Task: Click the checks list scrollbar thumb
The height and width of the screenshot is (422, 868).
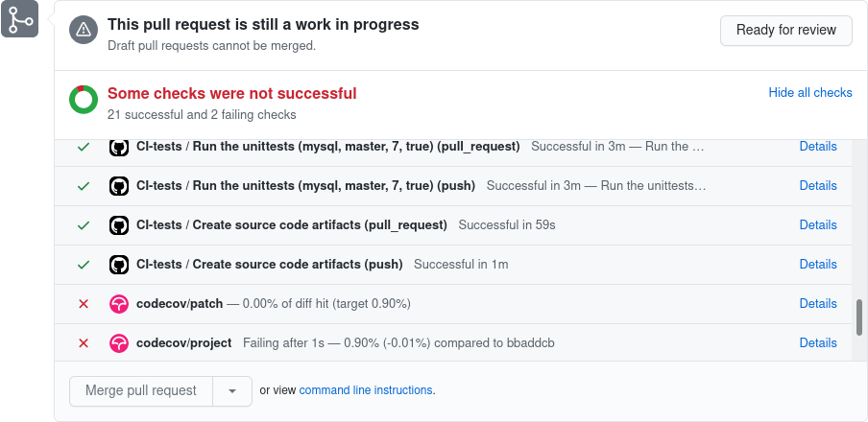Action: click(859, 317)
